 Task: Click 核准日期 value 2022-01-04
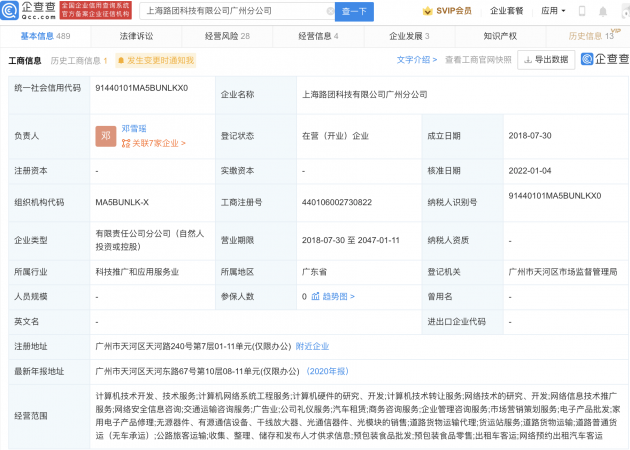coord(530,171)
